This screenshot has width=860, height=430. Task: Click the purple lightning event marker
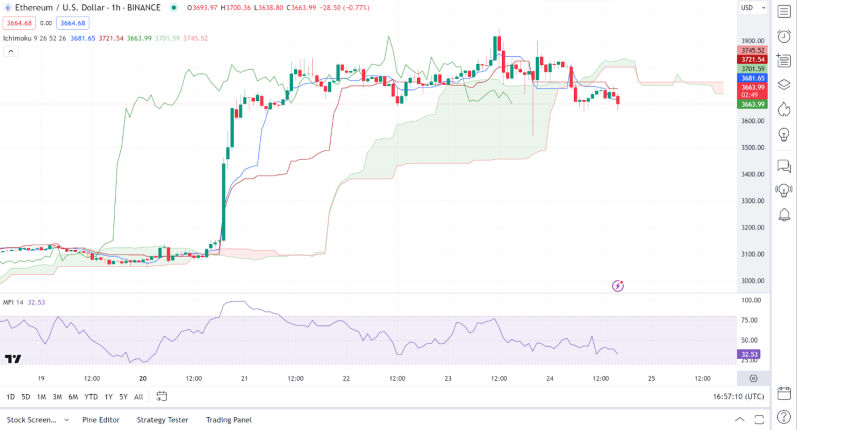pos(618,286)
